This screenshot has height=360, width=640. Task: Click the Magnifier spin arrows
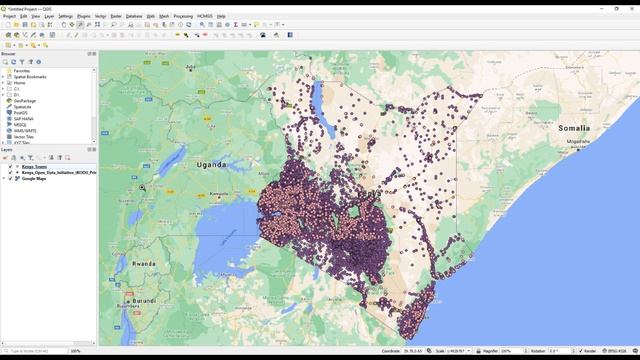pyautogui.click(x=526, y=351)
